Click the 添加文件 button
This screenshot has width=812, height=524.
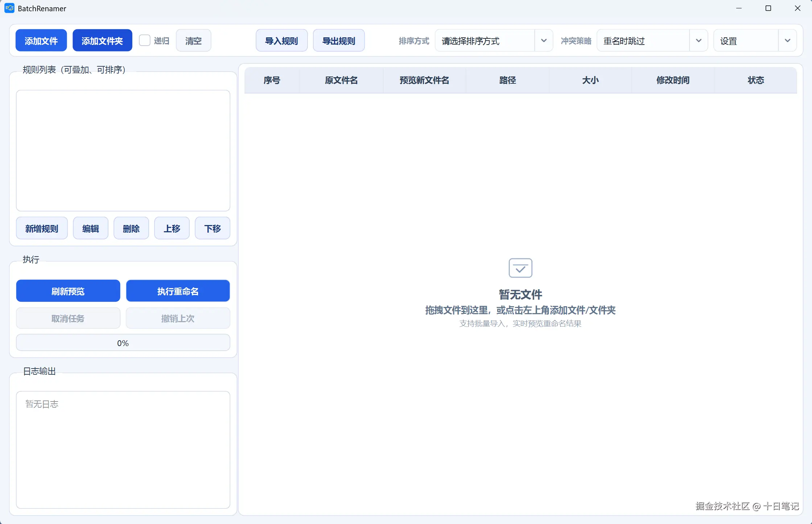coord(41,41)
